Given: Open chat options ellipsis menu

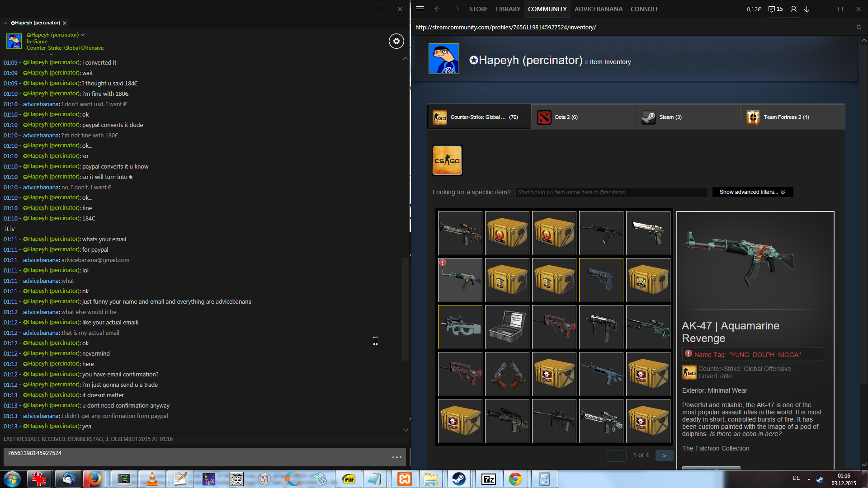Looking at the screenshot, I should coord(396,457).
